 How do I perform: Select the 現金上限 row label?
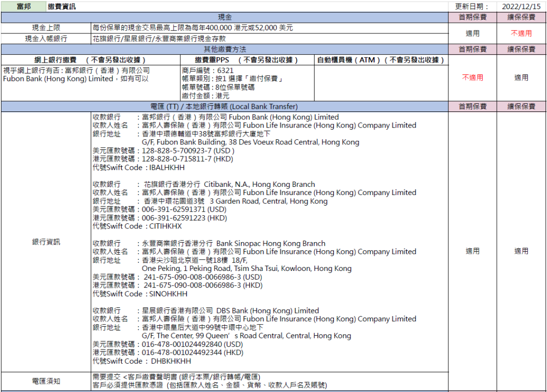tap(46, 28)
